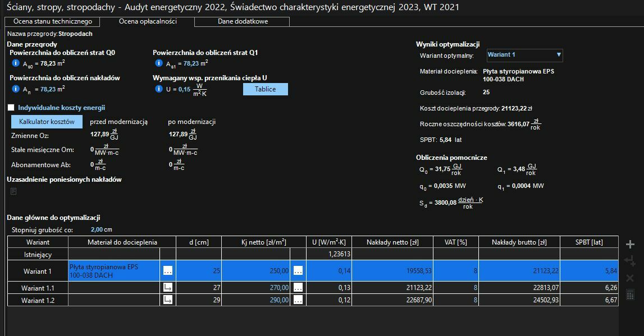This screenshot has width=644, height=336.
Task: Open justification note icon under Uzasadnienie
Action: [x=13, y=191]
